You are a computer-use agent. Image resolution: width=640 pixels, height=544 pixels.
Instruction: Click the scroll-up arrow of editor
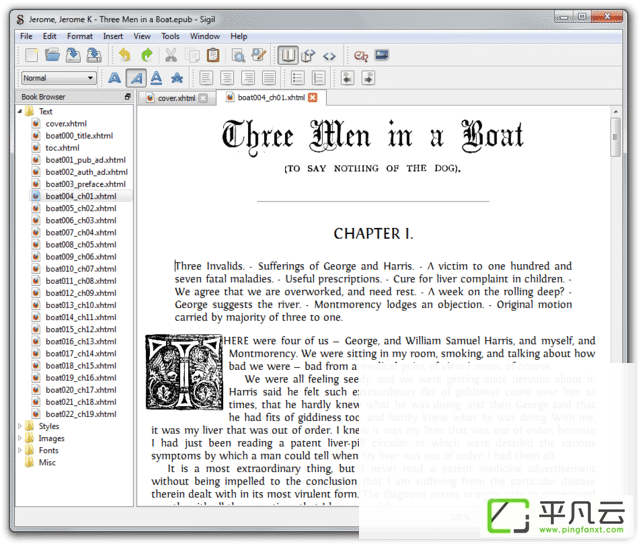point(616,111)
